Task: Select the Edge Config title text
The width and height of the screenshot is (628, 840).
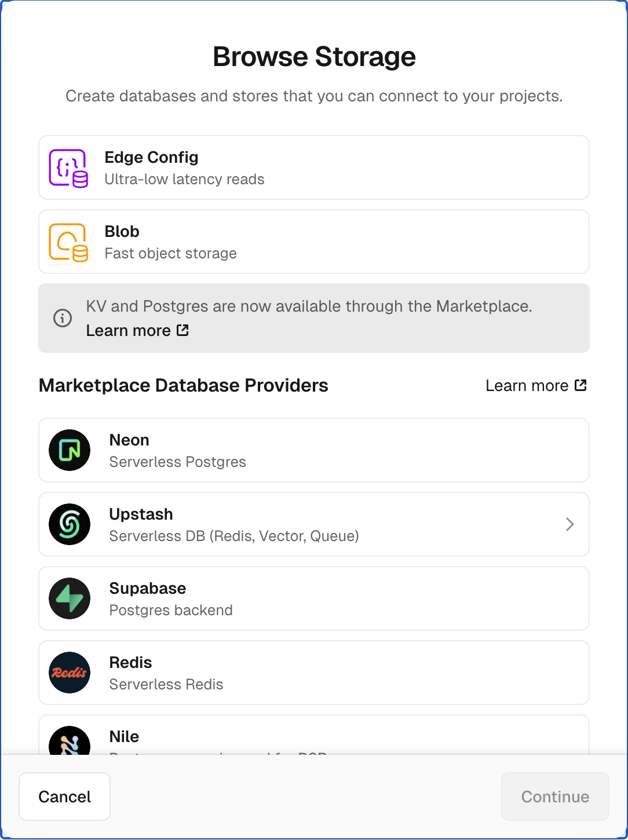Action: pyautogui.click(x=151, y=158)
